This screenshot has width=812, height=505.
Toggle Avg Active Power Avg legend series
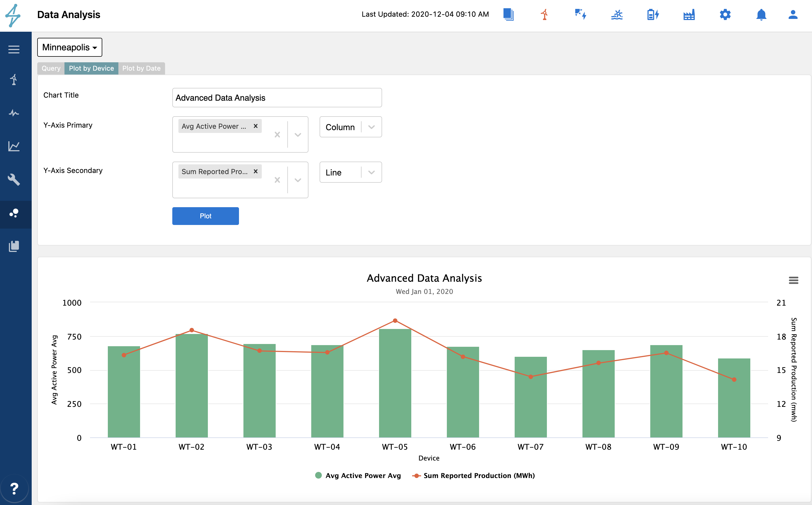pyautogui.click(x=363, y=476)
